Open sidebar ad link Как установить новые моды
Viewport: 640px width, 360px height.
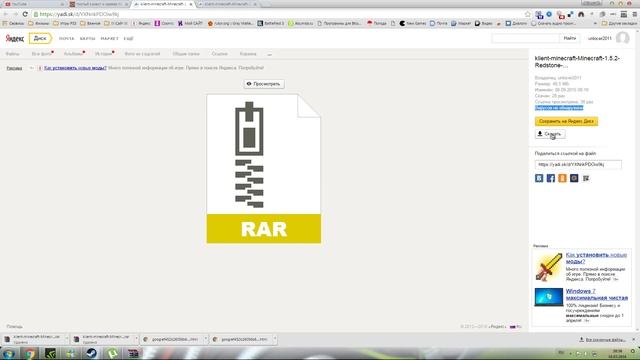coord(596,258)
